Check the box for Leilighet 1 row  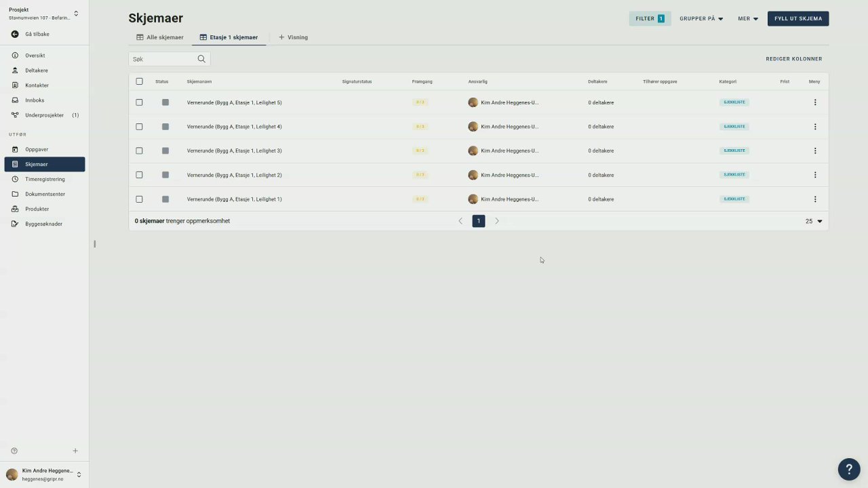click(139, 199)
